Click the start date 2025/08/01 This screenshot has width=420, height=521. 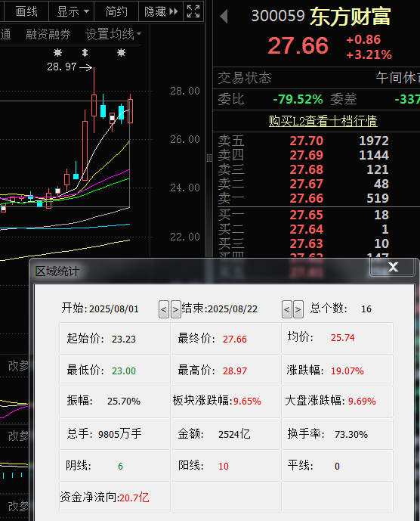113,309
